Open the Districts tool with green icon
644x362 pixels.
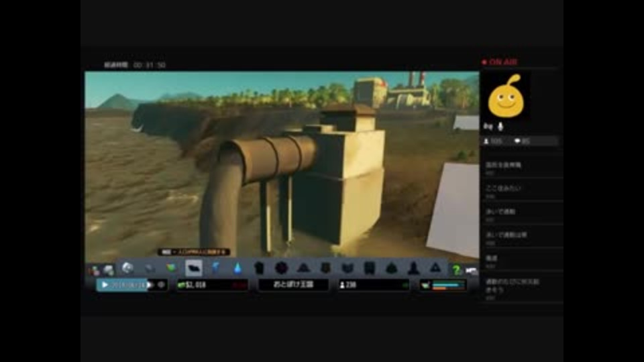tap(171, 268)
